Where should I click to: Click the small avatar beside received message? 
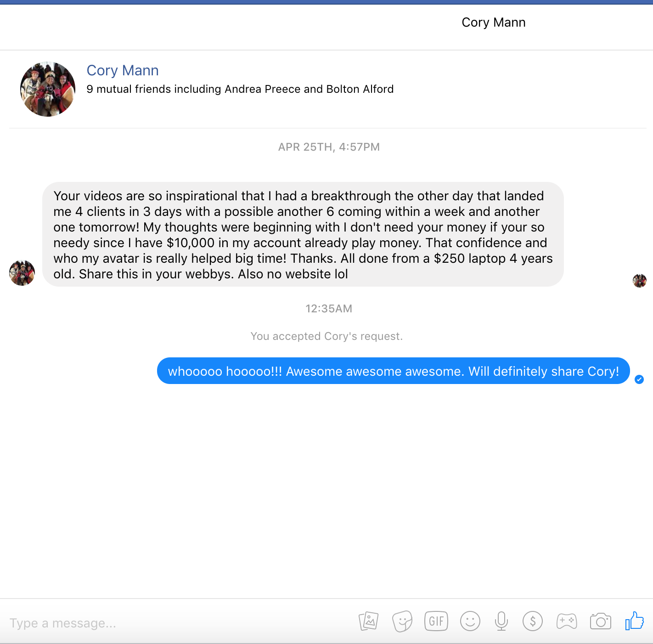click(22, 273)
